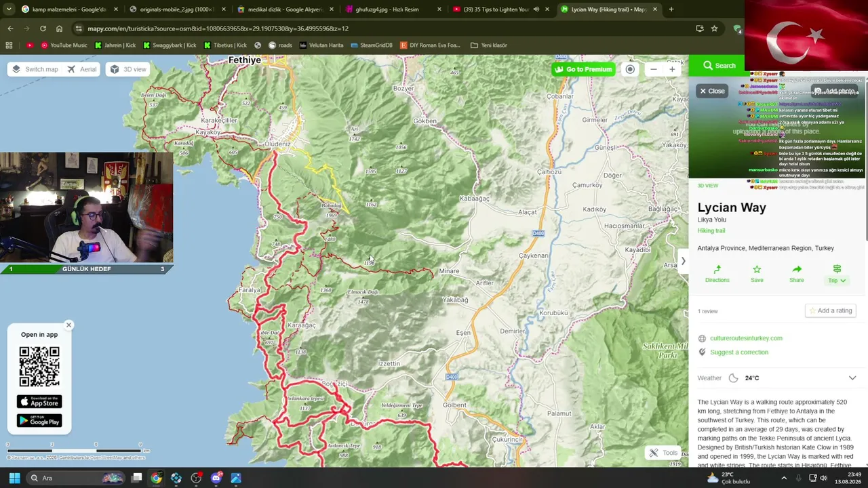Open Google Chrome from the taskbar
The image size is (868, 488).
click(x=156, y=478)
